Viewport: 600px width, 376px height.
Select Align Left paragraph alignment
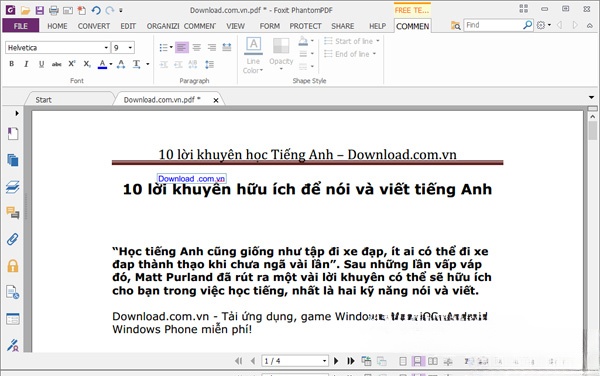[x=182, y=47]
